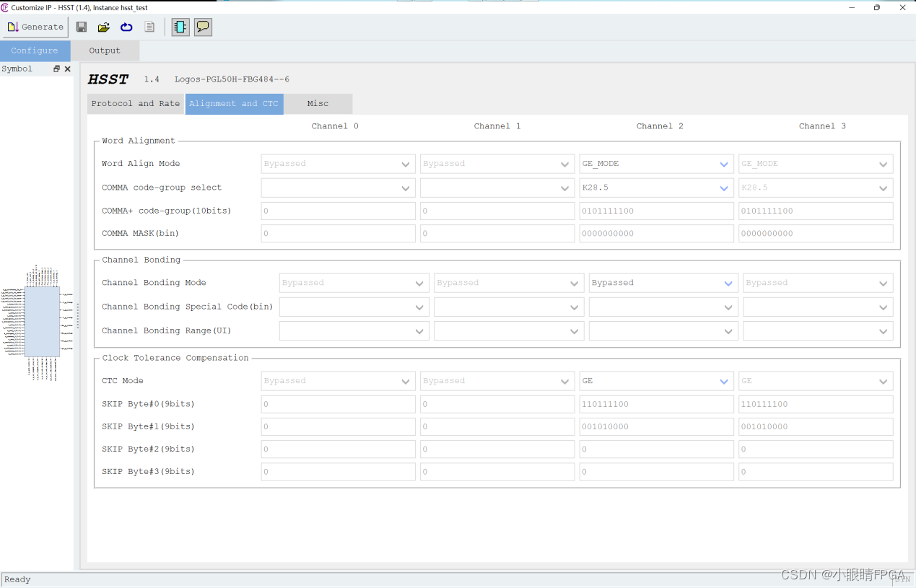Open a saved configuration via folder icon

(x=104, y=27)
